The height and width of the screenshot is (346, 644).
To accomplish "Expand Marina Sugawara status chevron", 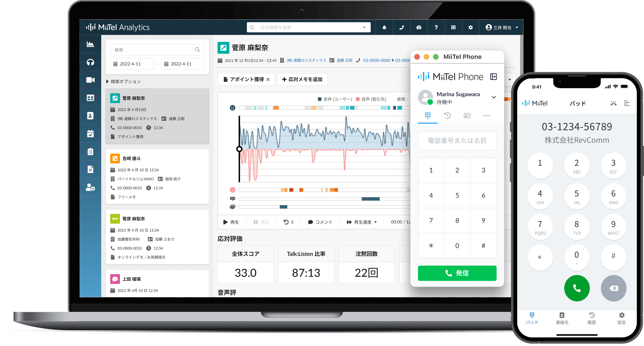I will pos(494,97).
